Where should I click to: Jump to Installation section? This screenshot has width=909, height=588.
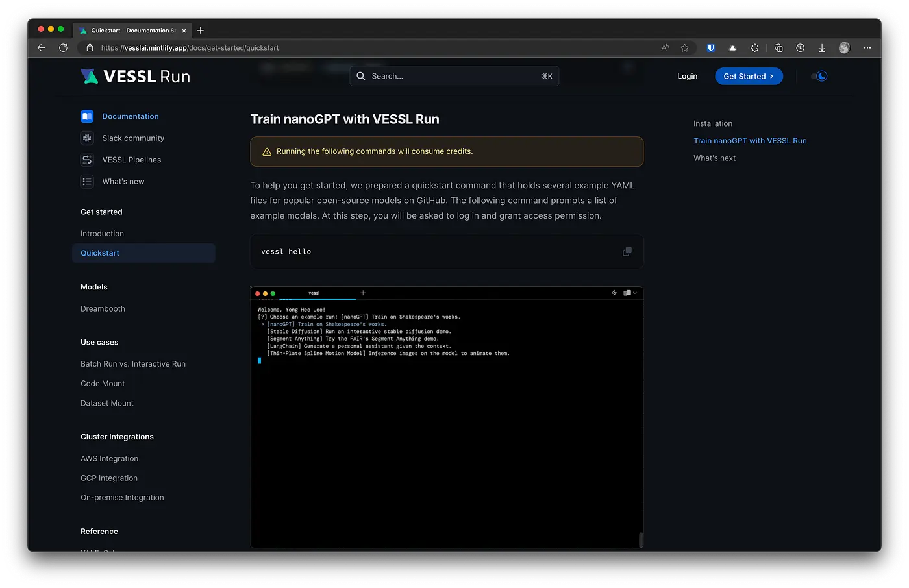713,123
